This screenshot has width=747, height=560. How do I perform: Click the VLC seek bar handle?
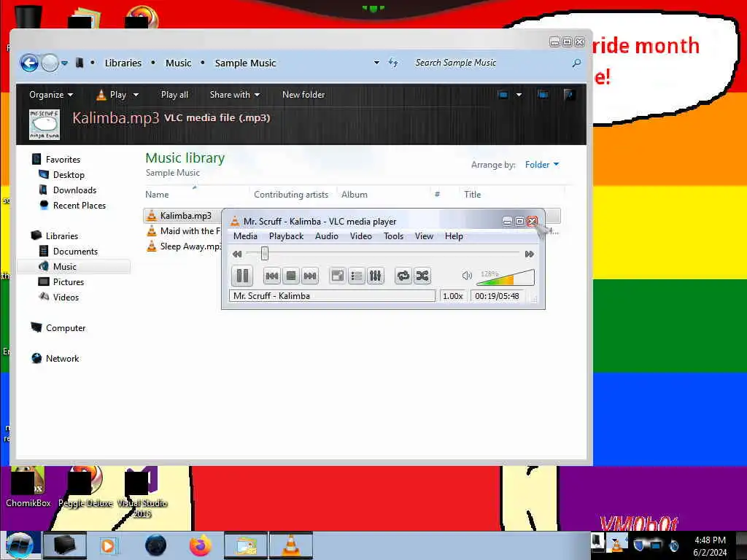click(265, 253)
